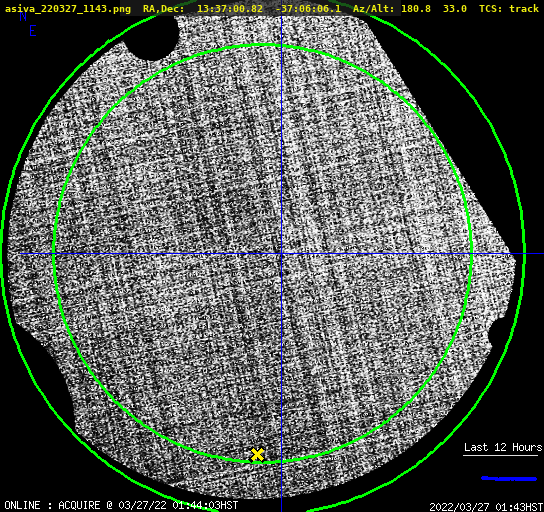Click the TCS: track status
This screenshot has height=512, width=544.
tap(509, 9)
